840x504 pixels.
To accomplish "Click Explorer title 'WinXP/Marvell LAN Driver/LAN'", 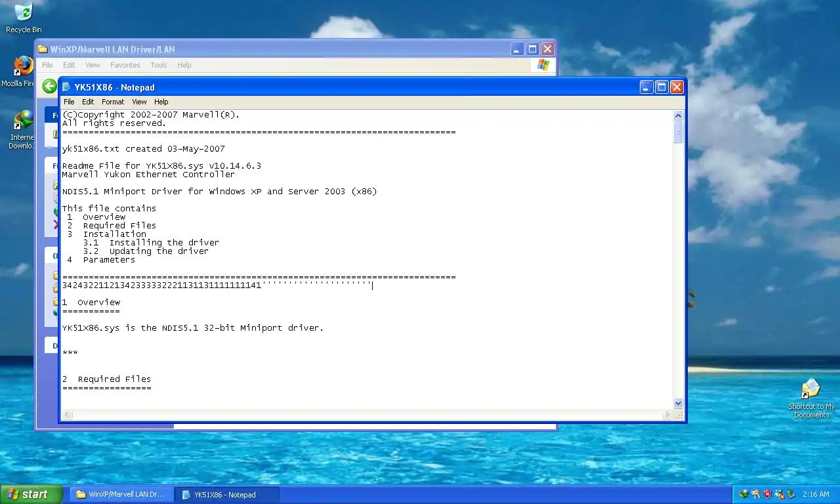I will (113, 49).
